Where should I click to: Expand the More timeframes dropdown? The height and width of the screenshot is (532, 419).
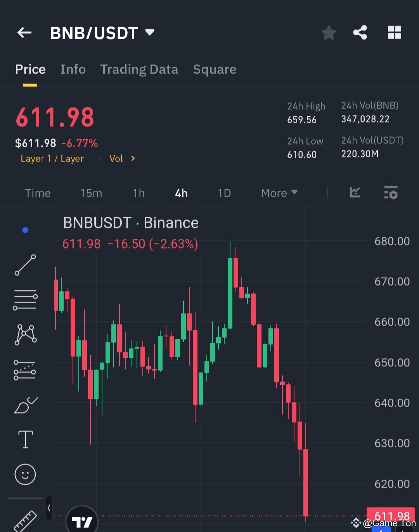click(x=279, y=193)
